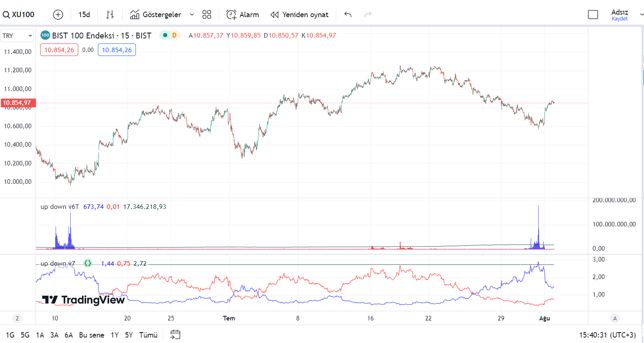Click the XU100 symbol search icon
Screen dimensions: 644x343
pyautogui.click(x=7, y=15)
